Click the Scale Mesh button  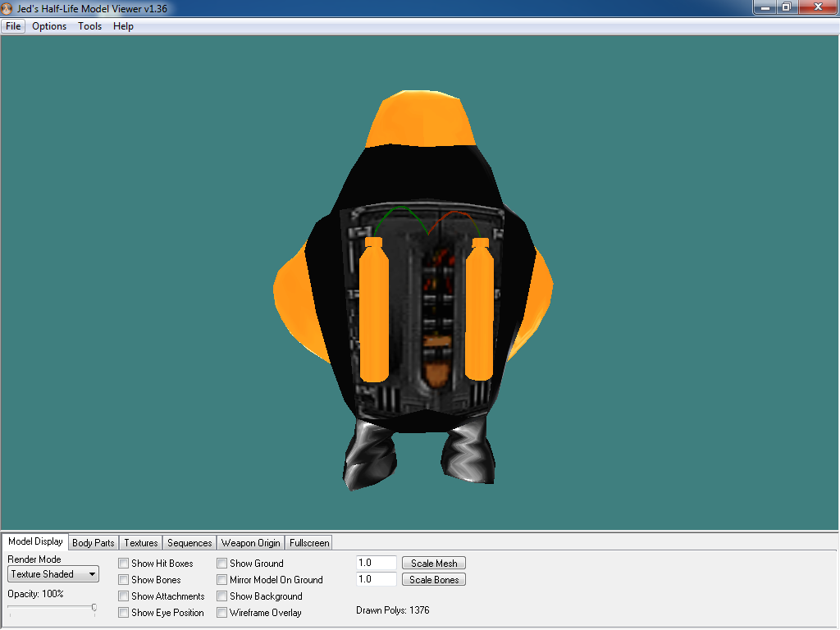(434, 563)
